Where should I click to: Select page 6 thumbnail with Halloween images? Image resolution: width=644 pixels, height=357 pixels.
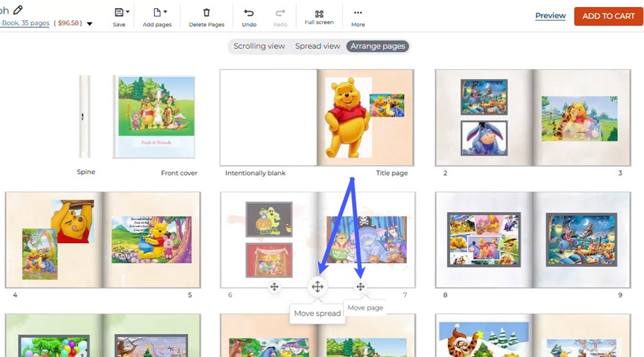click(268, 240)
